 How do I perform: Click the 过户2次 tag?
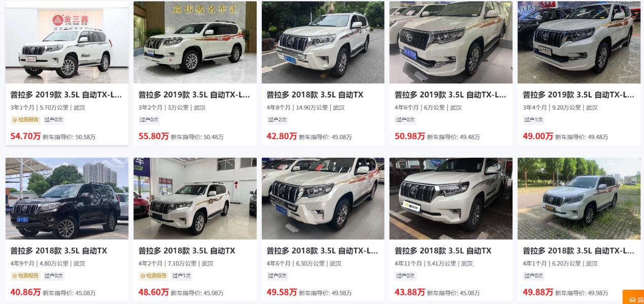point(277,120)
